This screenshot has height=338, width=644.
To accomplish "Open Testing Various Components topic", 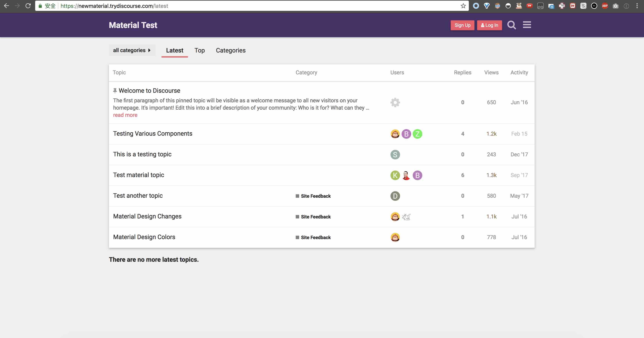I will click(152, 134).
